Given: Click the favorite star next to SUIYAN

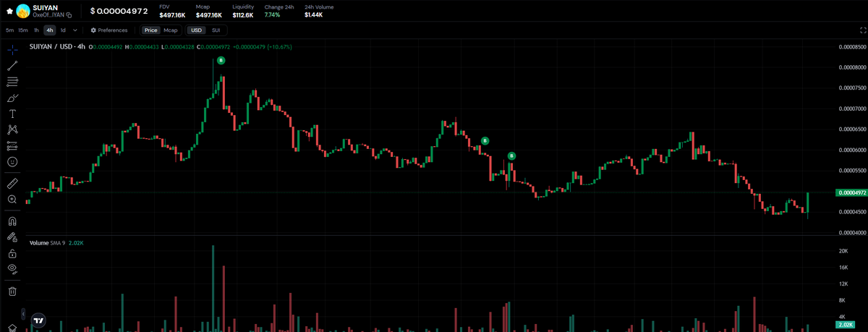Looking at the screenshot, I should click(9, 11).
